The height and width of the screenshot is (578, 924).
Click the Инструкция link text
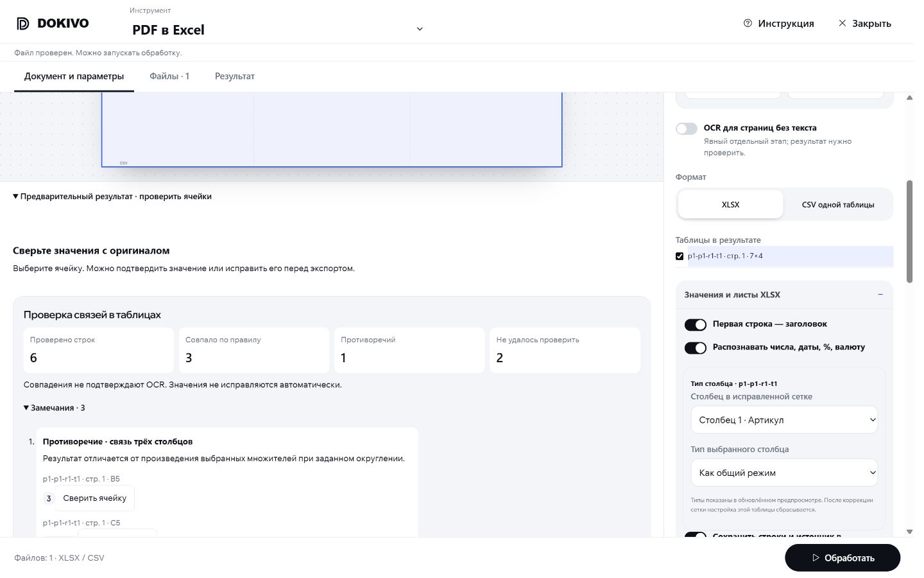click(x=786, y=23)
